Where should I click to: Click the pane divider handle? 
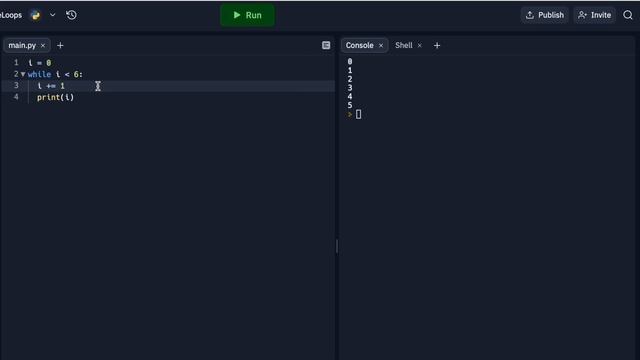tap(337, 247)
